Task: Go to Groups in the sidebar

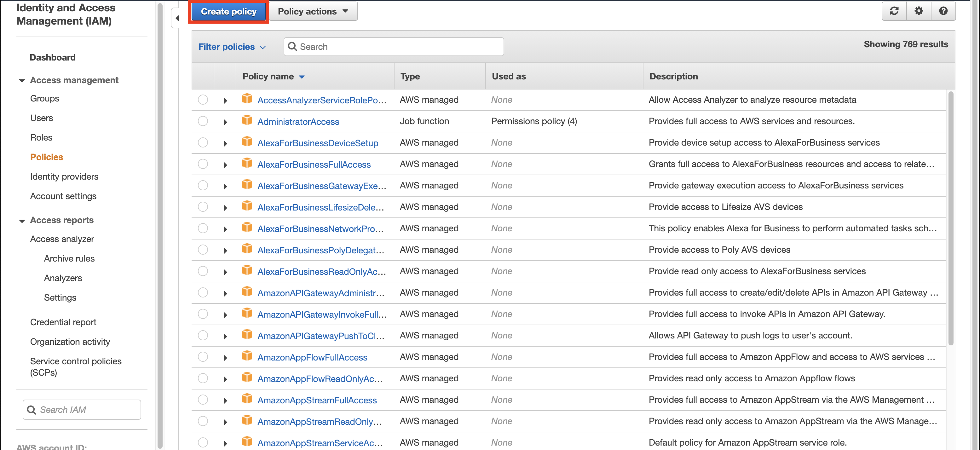Action: tap(44, 99)
